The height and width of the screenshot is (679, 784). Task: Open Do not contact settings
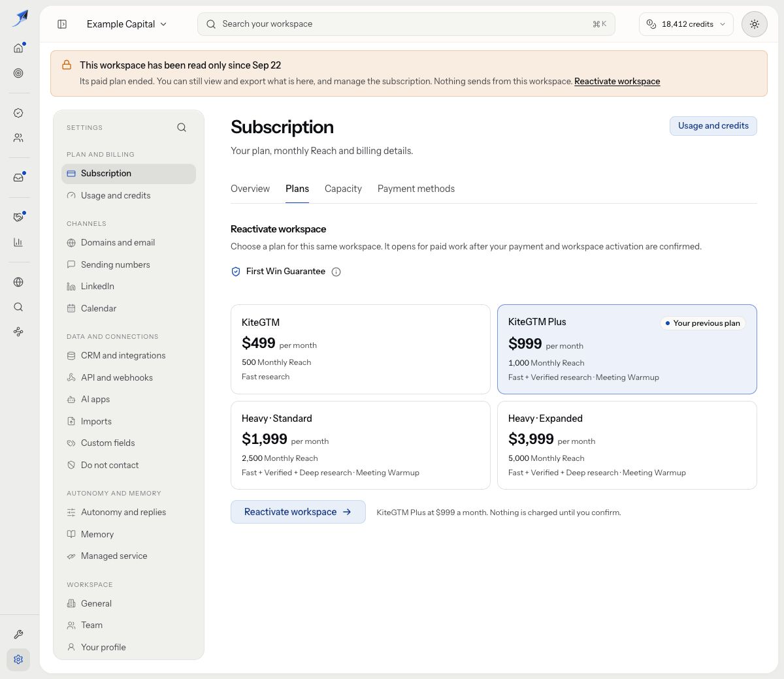point(129,465)
